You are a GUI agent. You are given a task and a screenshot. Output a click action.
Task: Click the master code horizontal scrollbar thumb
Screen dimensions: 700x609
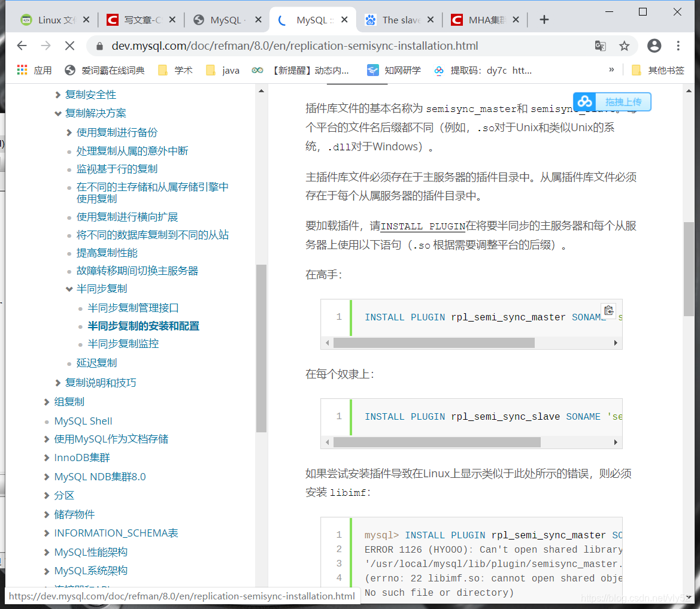click(x=434, y=343)
